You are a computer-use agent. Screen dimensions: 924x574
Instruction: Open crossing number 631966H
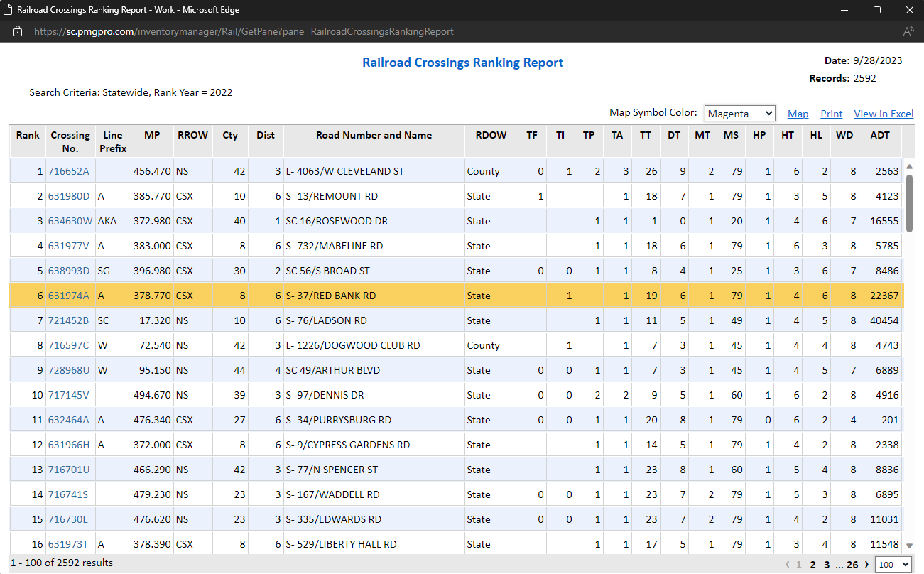(69, 445)
